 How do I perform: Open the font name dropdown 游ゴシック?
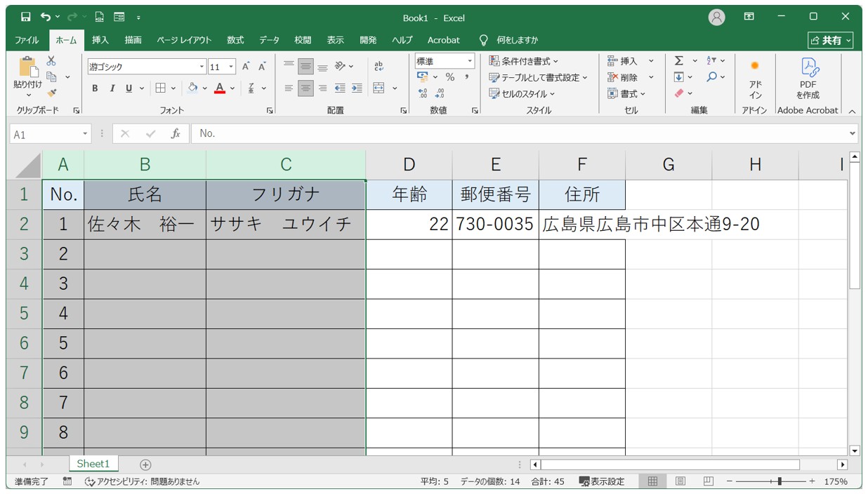pyautogui.click(x=202, y=67)
